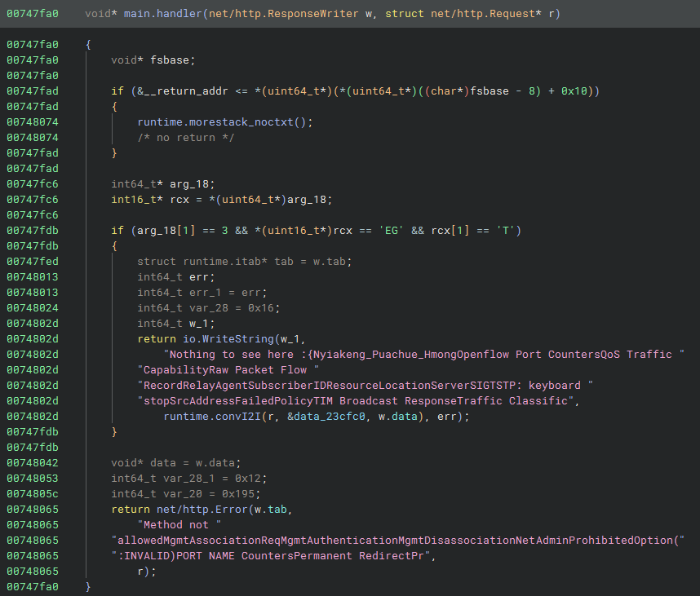Select address 00747fed in the gutter
This screenshot has width=700, height=596.
point(33,261)
